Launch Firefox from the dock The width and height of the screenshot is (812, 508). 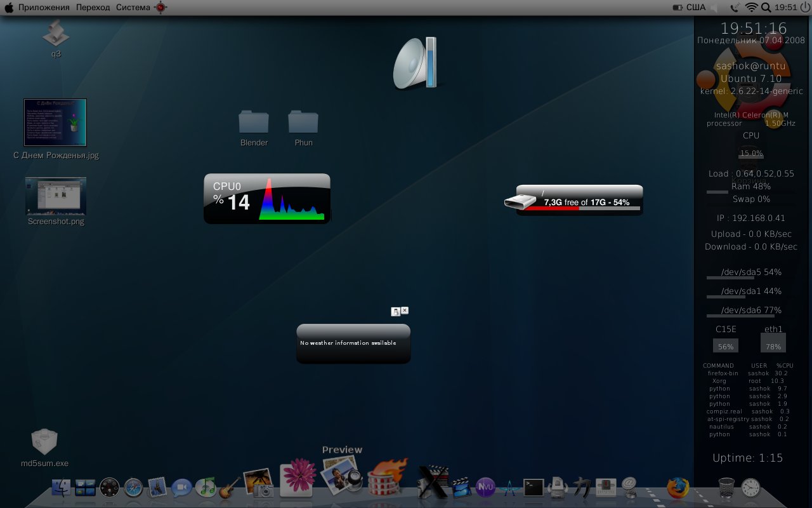(678, 488)
